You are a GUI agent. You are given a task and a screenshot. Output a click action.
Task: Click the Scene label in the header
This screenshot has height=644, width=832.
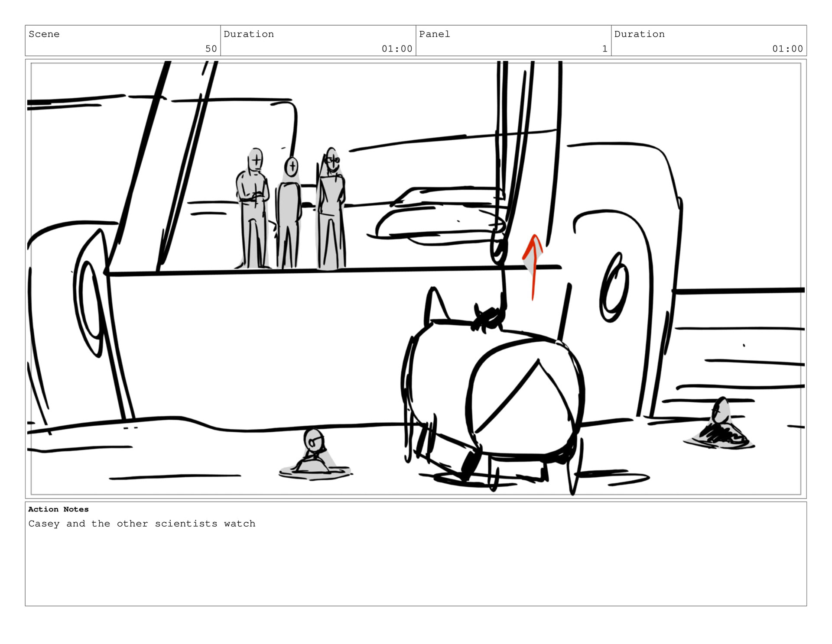pyautogui.click(x=44, y=34)
